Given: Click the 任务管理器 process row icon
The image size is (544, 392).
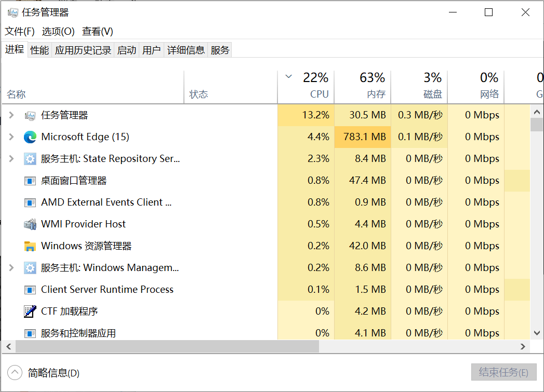Looking at the screenshot, I should (x=30, y=115).
